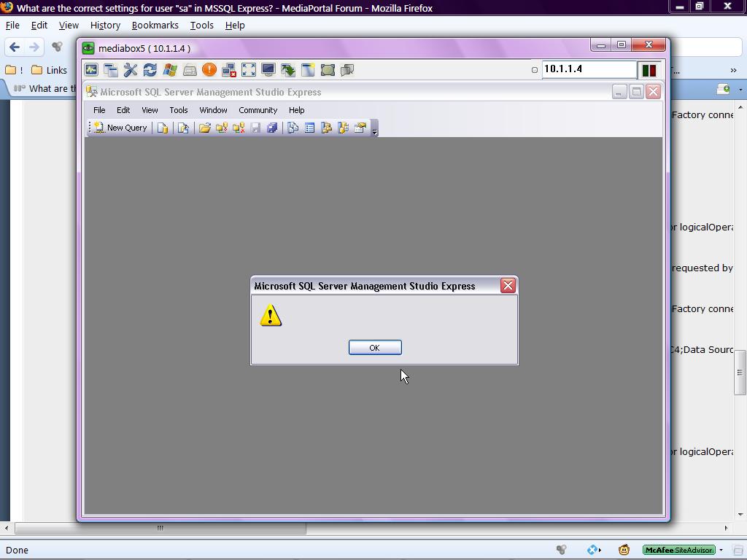747x560 pixels.
Task: Open Firefox's File menu
Action: click(x=12, y=26)
